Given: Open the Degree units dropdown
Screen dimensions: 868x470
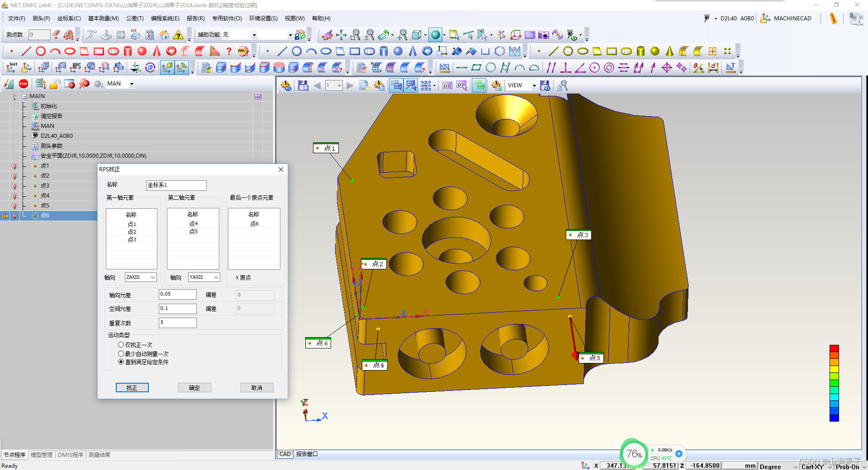Looking at the screenshot, I should 796,466.
